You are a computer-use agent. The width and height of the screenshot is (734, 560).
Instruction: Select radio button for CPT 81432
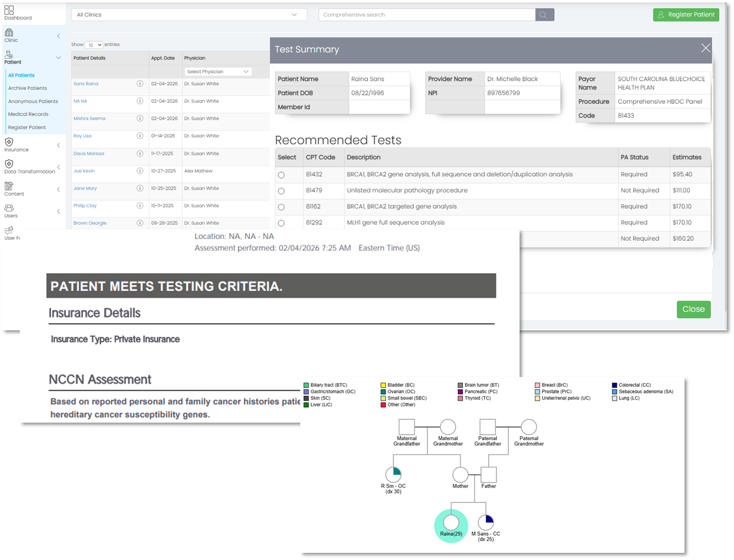[x=282, y=175]
